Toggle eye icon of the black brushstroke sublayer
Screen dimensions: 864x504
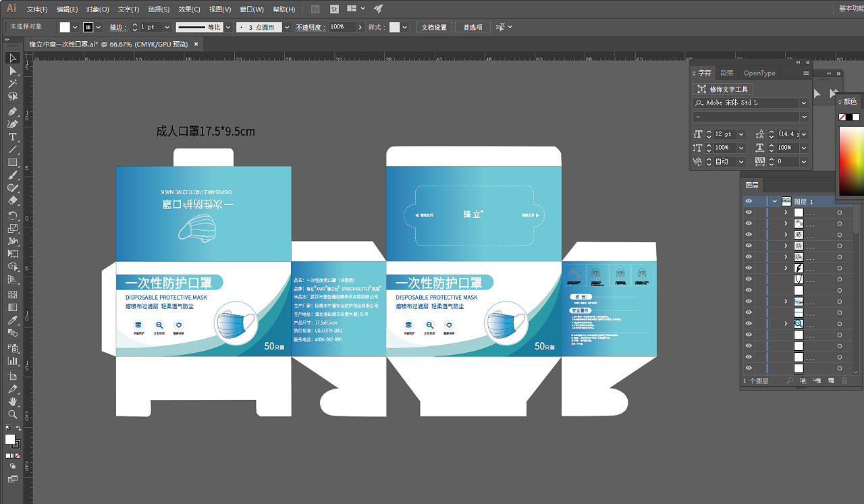tap(749, 268)
